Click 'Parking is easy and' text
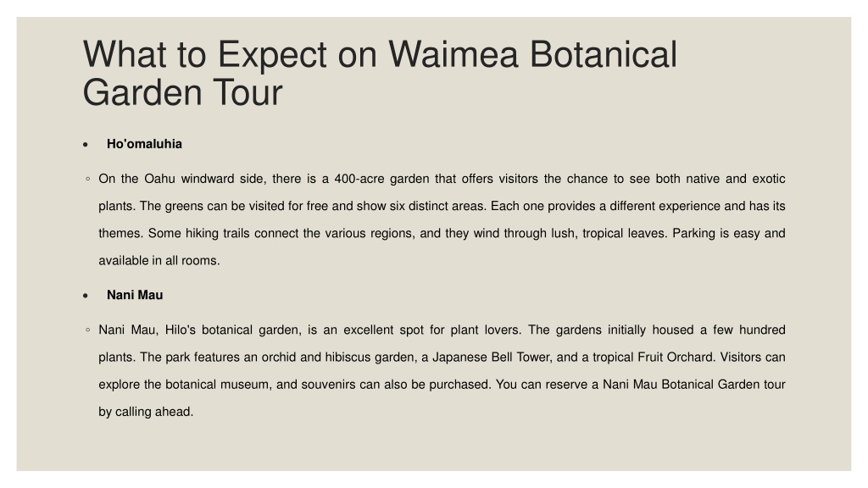Screen dimensions: 868x488 [x=728, y=233]
